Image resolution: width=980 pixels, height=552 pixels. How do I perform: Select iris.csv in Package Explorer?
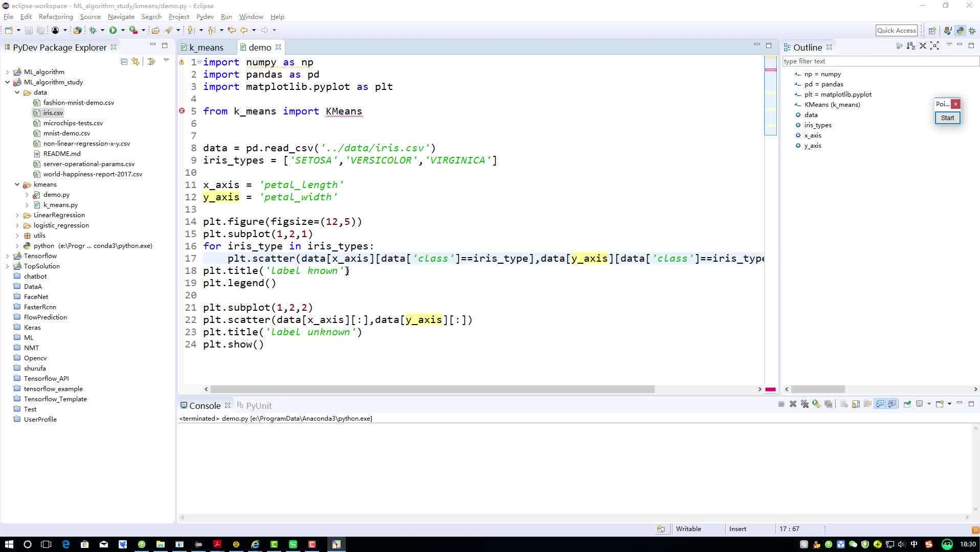pyautogui.click(x=53, y=113)
